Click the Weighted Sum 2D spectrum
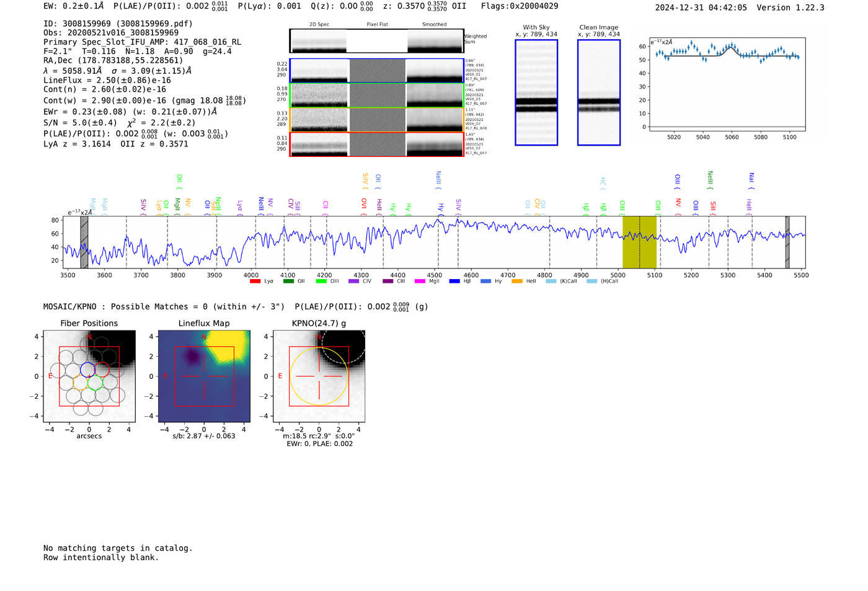The width and height of the screenshot is (868, 591). pos(377,41)
